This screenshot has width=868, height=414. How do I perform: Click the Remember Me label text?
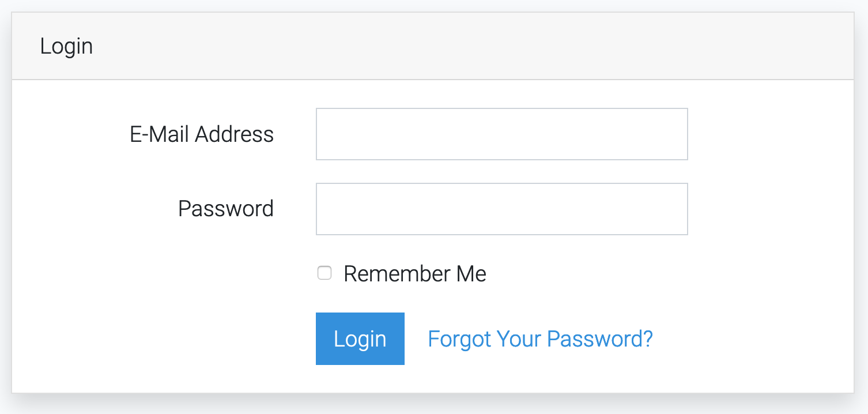point(414,274)
